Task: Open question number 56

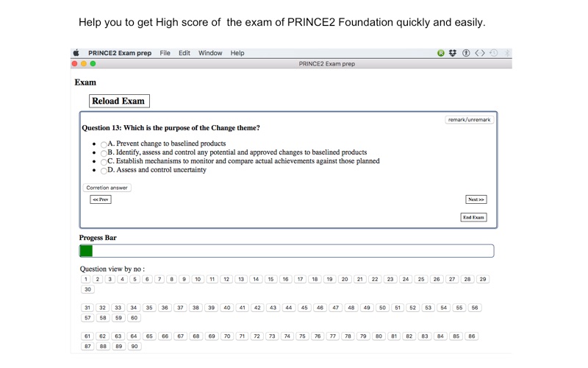Action: (475, 308)
